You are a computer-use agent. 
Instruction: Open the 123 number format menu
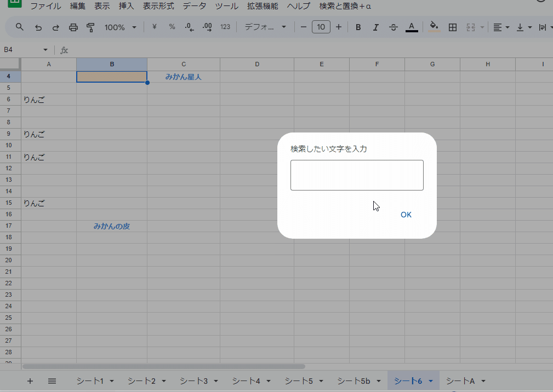click(225, 27)
